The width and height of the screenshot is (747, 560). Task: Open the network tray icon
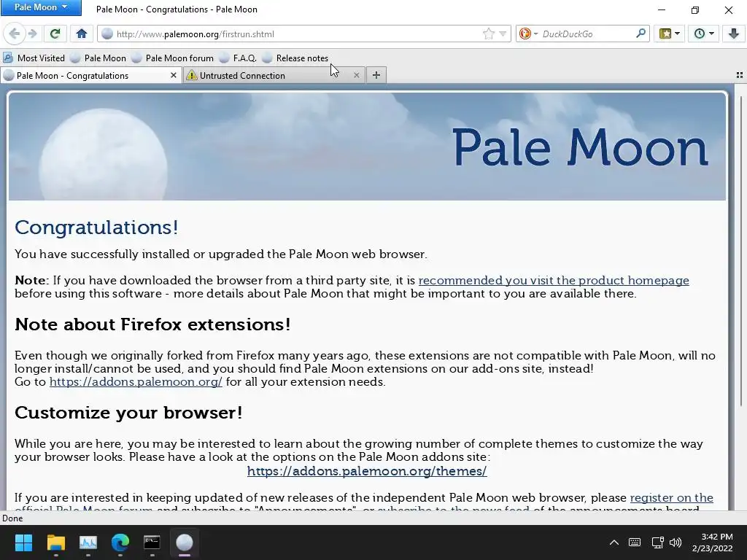click(x=657, y=542)
